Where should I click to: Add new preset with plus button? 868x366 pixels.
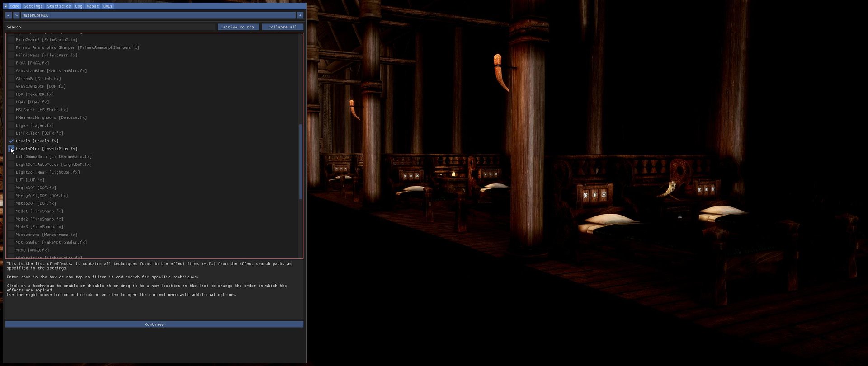click(x=300, y=15)
